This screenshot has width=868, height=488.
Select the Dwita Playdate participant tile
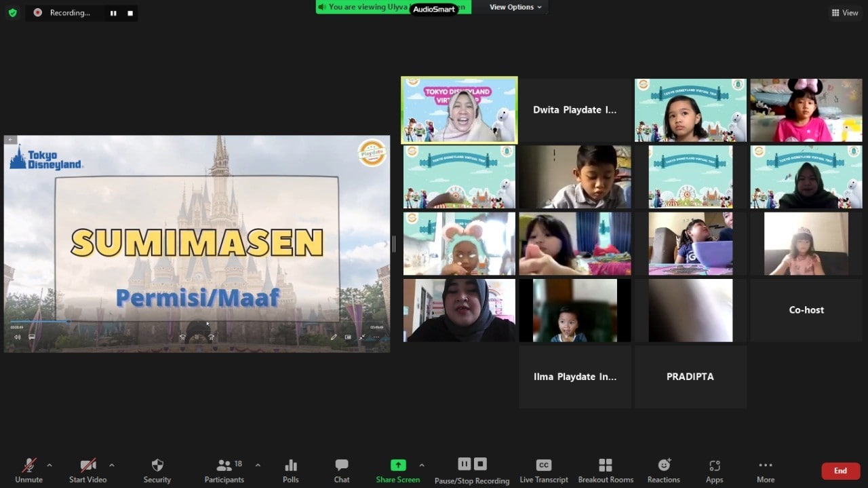pos(575,110)
